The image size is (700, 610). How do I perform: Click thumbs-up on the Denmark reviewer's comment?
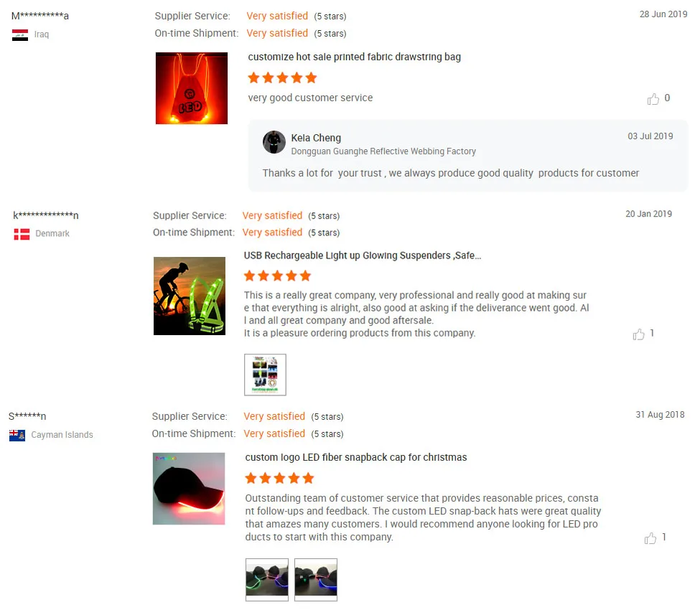coord(638,334)
